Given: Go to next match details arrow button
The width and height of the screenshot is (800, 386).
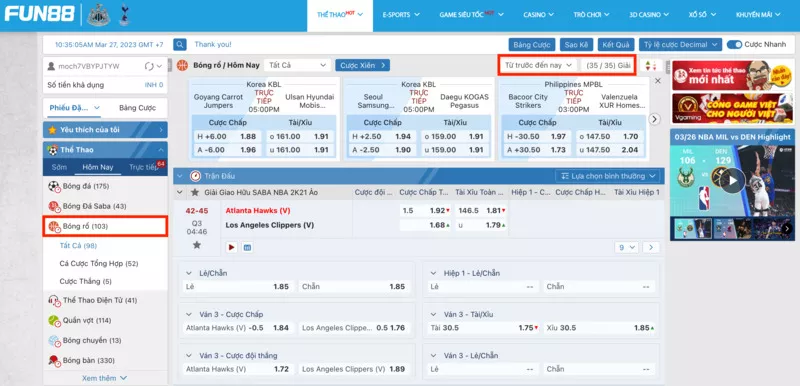Looking at the screenshot, I should (x=651, y=247).
